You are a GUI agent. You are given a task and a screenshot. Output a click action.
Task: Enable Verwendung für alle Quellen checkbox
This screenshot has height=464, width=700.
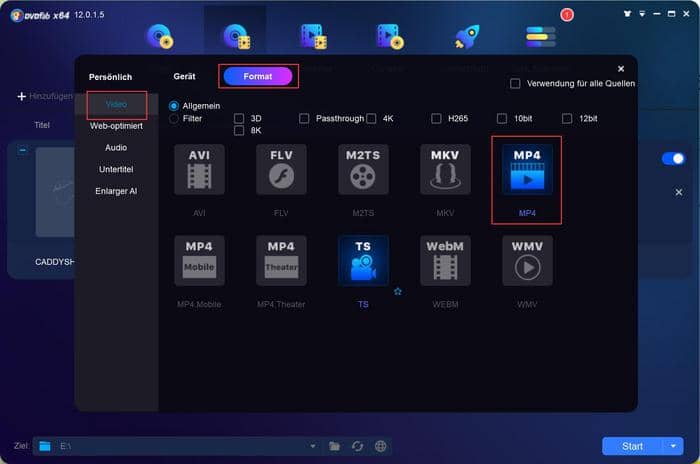click(x=515, y=84)
